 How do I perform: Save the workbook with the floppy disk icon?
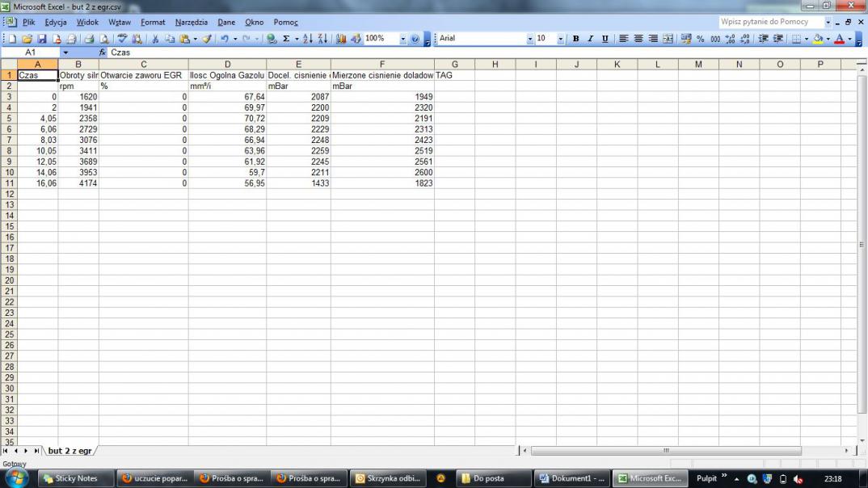[x=41, y=39]
